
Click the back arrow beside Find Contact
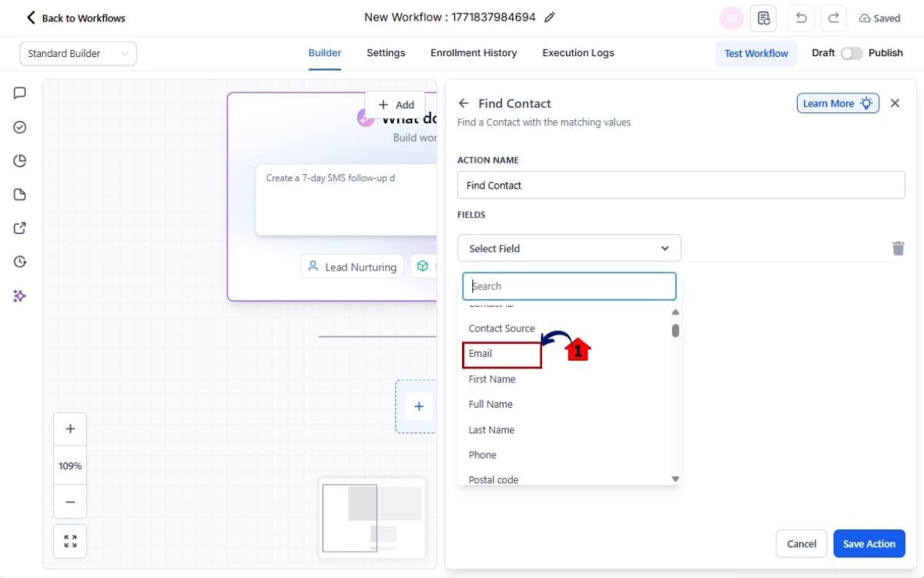[464, 103]
